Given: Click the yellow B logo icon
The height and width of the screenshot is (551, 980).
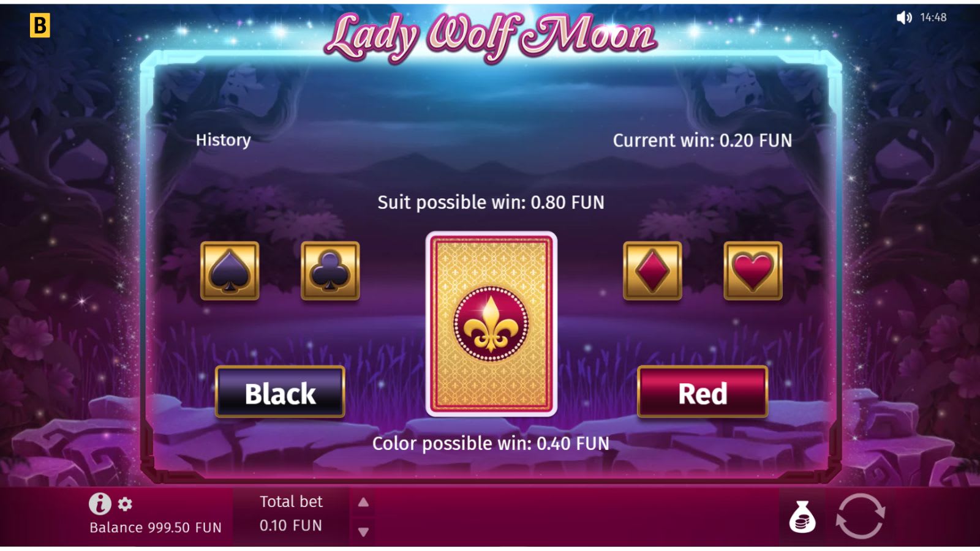Looking at the screenshot, I should 40,26.
